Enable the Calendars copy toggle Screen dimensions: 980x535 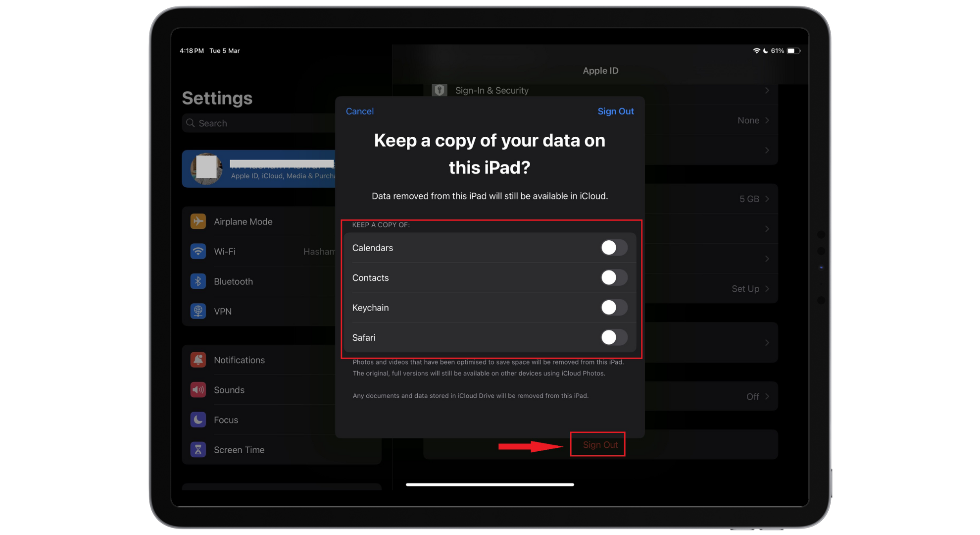(x=614, y=248)
